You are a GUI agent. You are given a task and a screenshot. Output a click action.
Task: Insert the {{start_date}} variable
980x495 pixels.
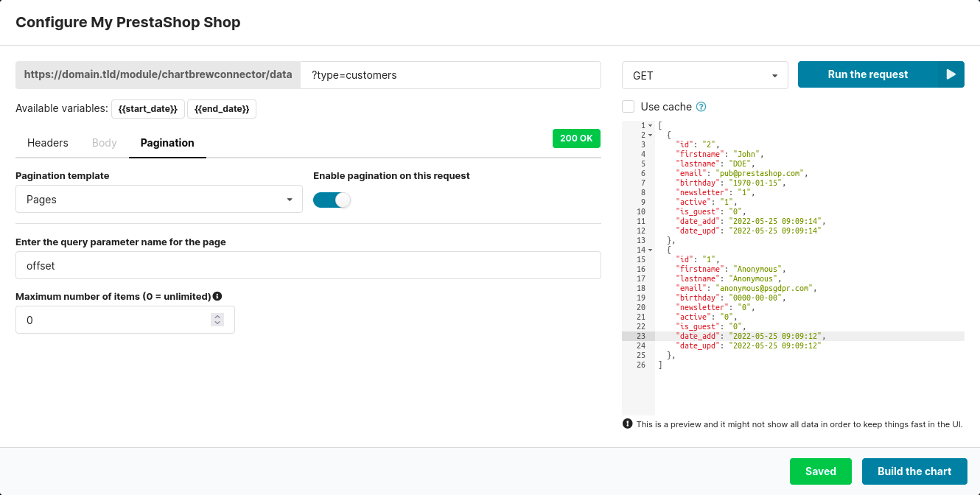[148, 109]
